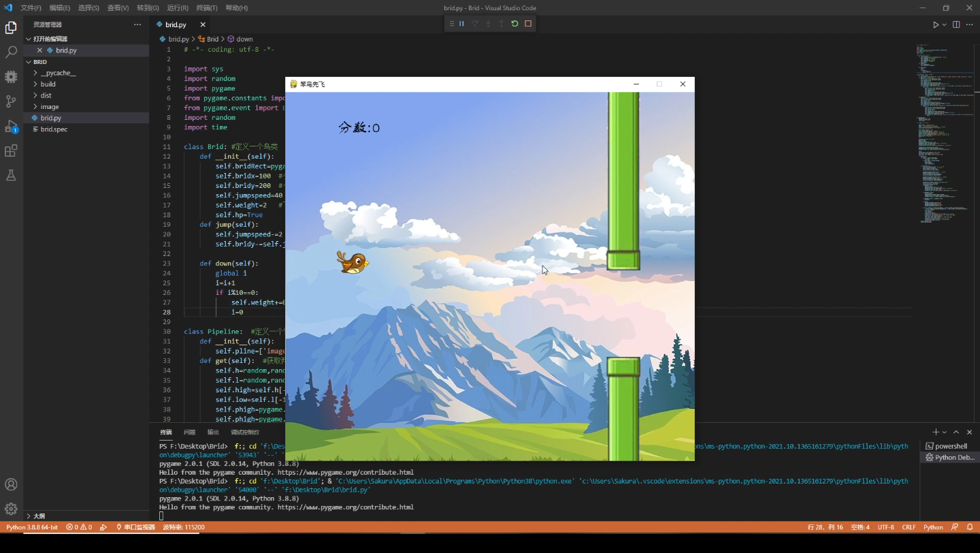Switch to the 问题 panel tab

tap(189, 432)
